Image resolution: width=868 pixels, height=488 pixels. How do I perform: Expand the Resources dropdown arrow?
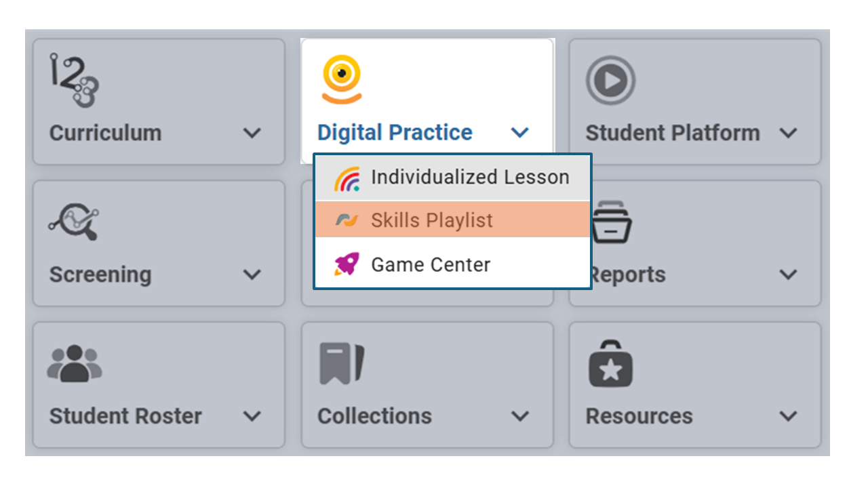[x=788, y=416]
